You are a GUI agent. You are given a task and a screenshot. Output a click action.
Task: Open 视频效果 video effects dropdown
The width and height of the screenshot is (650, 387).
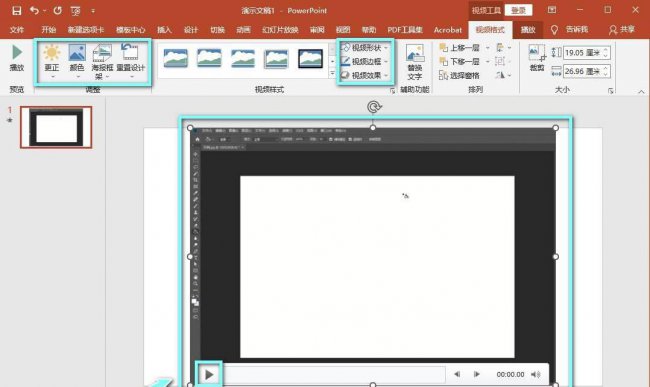click(x=365, y=75)
